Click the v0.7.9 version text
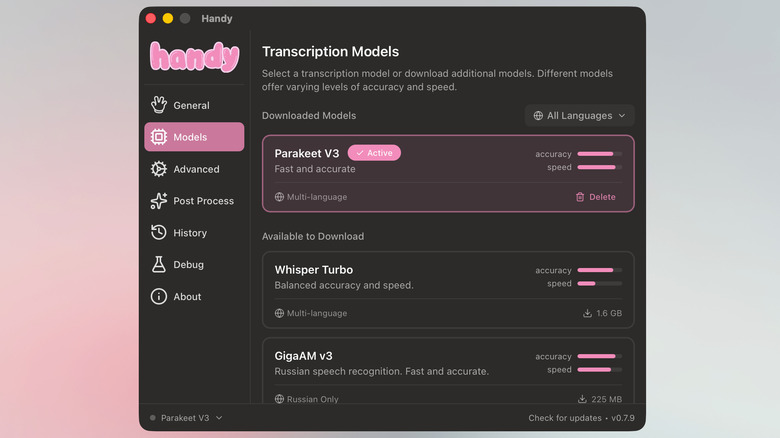This screenshot has height=438, width=780. (x=623, y=418)
